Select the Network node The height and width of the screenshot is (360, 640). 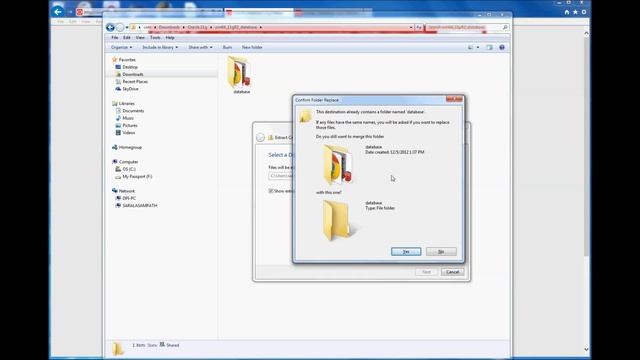[127, 191]
